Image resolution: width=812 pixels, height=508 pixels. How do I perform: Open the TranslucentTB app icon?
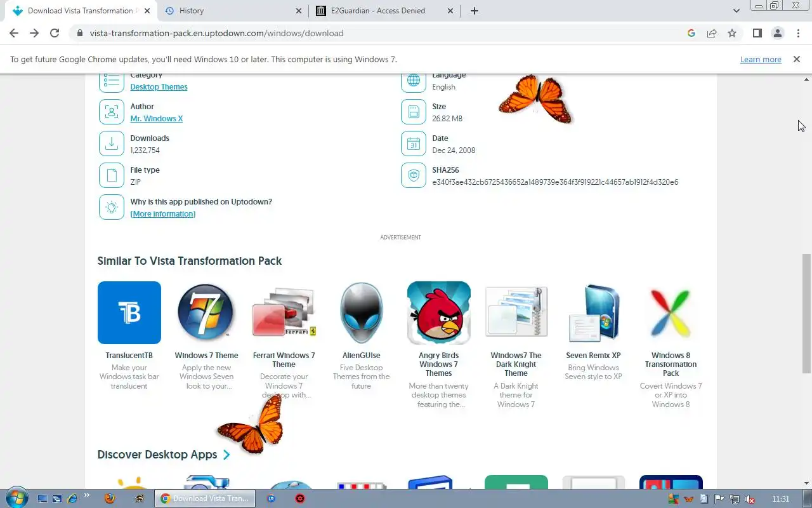click(129, 312)
